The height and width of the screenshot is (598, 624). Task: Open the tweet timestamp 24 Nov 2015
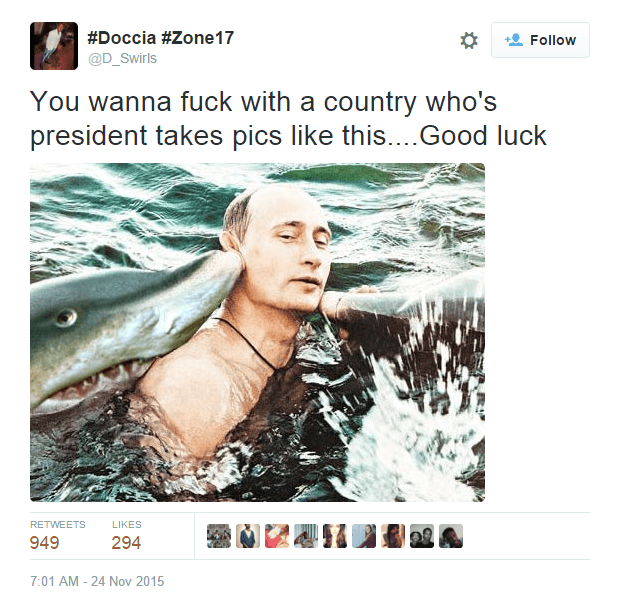(97, 581)
